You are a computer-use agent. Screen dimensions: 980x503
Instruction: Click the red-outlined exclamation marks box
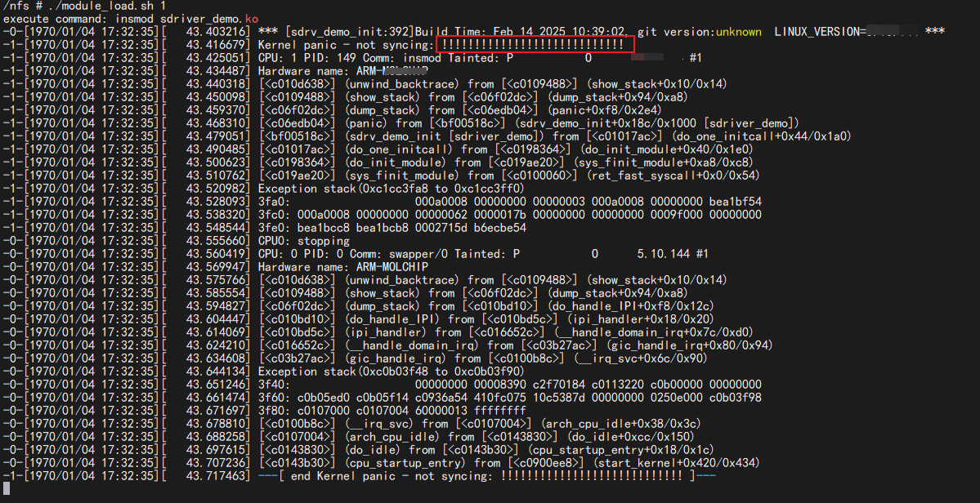click(x=535, y=45)
